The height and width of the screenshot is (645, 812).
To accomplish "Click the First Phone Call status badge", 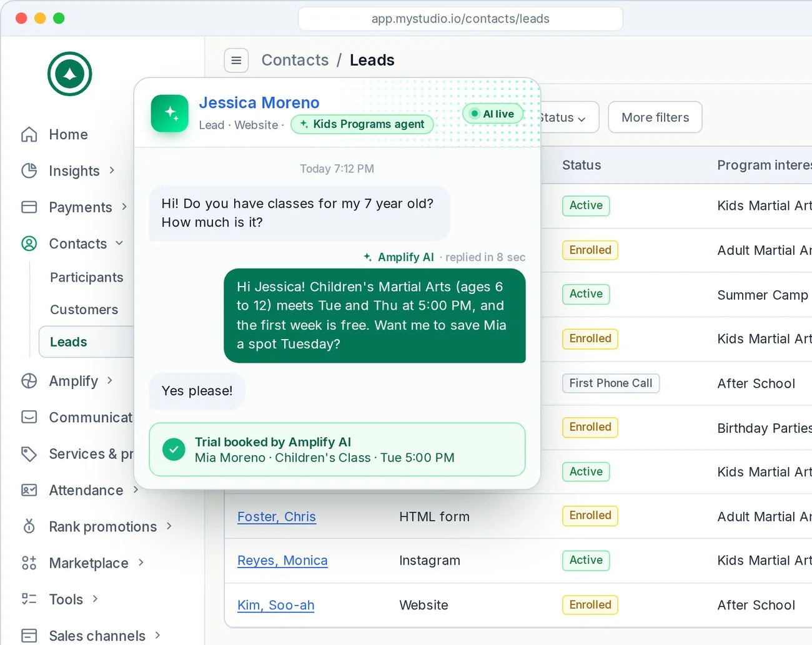I will (x=611, y=383).
